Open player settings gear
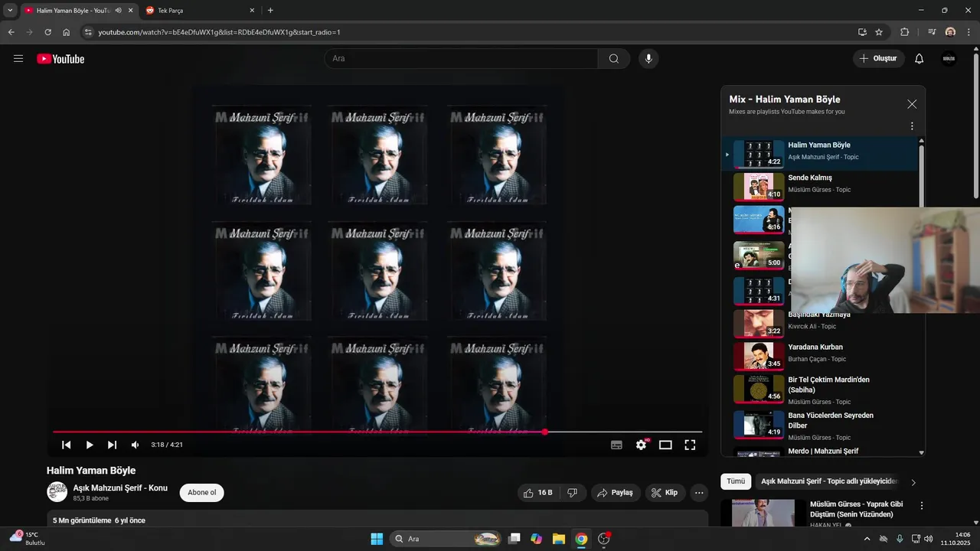This screenshot has width=980, height=551. coord(642,445)
